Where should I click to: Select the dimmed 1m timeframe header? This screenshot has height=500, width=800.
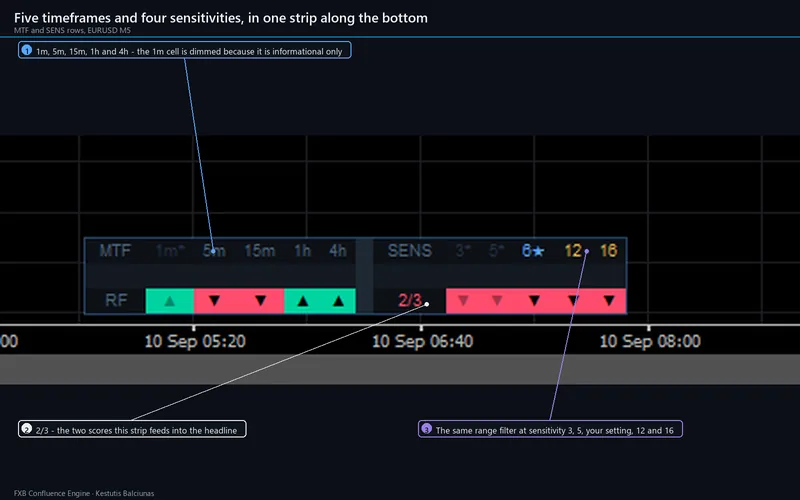[x=170, y=251]
